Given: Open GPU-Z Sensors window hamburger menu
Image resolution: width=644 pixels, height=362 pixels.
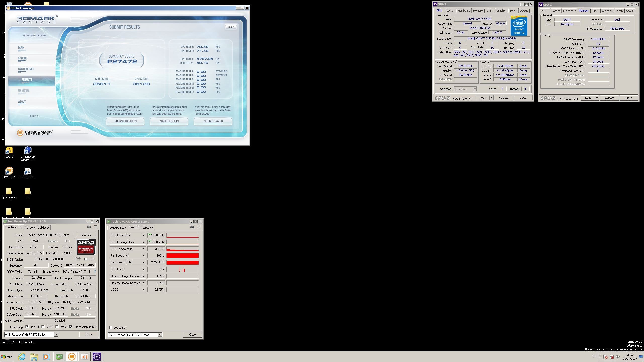Looking at the screenshot, I should (199, 227).
